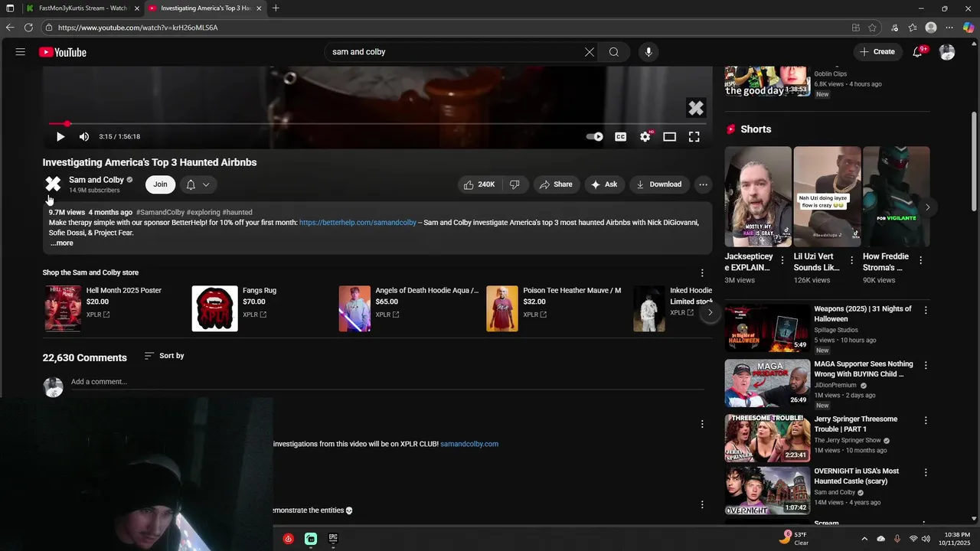Enter fullscreen mode
980x551 pixels.
694,137
